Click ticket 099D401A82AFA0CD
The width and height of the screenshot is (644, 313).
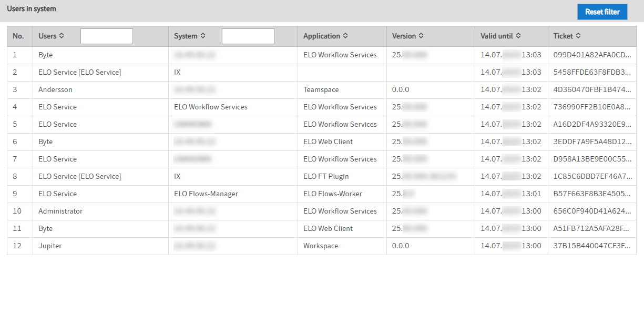tap(592, 55)
